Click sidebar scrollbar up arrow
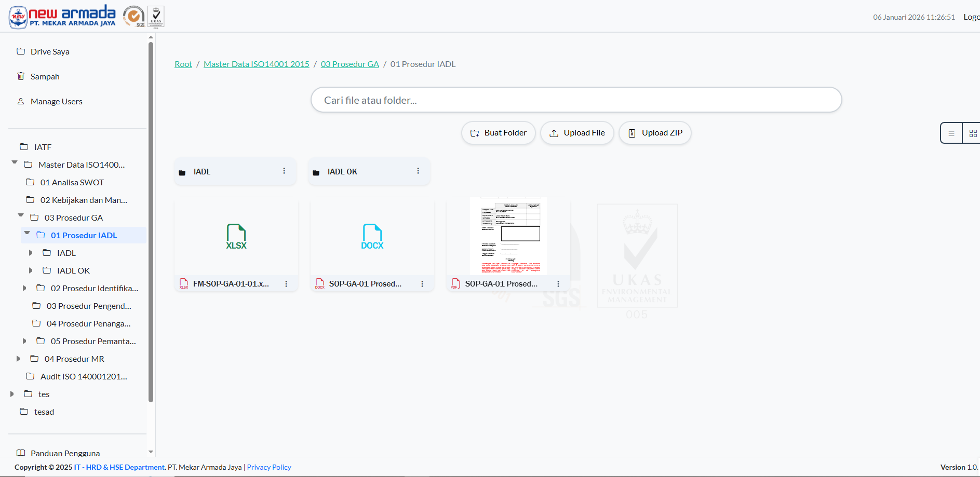The image size is (980, 477). point(151,37)
